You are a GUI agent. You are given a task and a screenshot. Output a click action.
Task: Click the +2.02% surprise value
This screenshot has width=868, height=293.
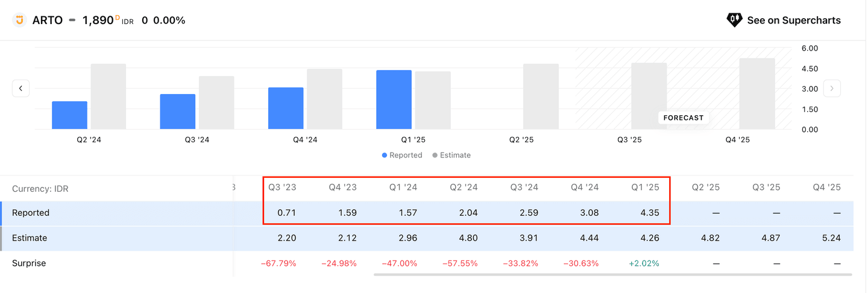pos(645,263)
